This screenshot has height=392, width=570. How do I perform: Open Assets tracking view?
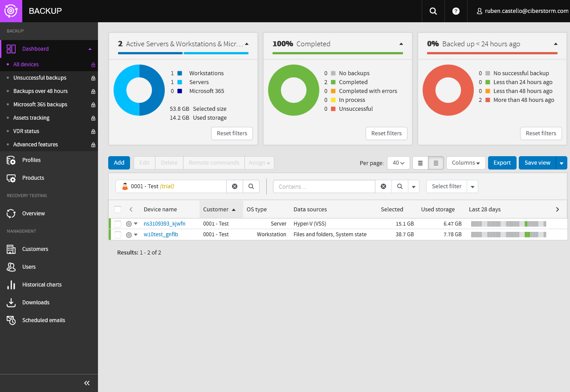pos(31,118)
